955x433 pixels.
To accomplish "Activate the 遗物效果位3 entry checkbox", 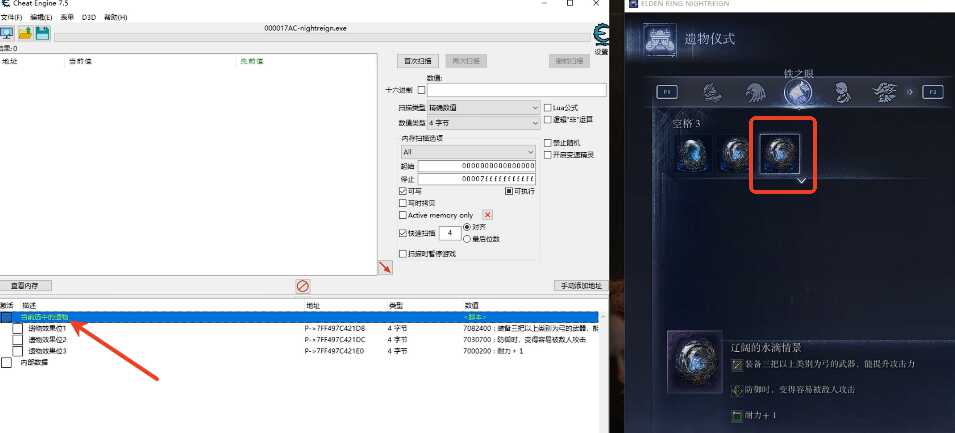I will 18,351.
